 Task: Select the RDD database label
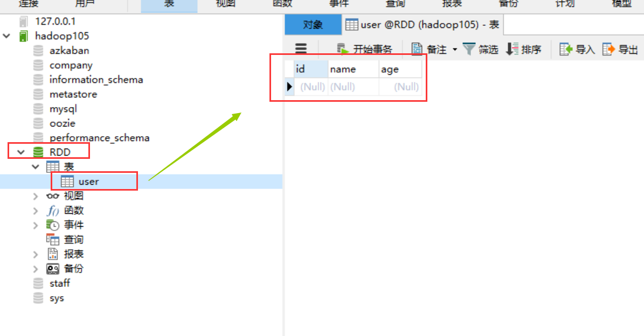60,152
